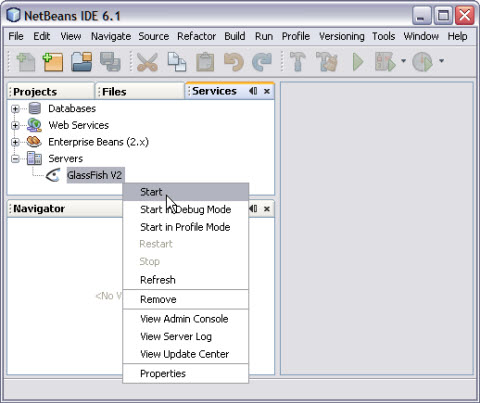The width and height of the screenshot is (480, 403).
Task: Choose Start from the context menu
Action: [x=186, y=192]
